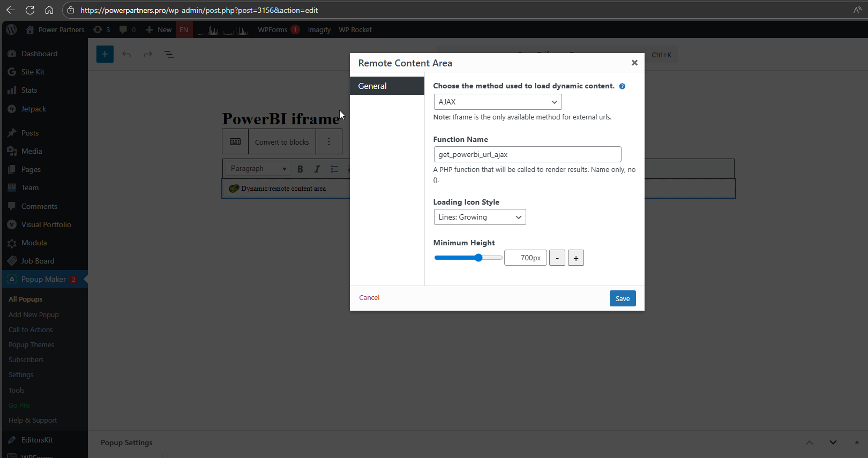This screenshot has width=868, height=458.
Task: Open EditorsKit in the sidebar
Action: click(x=45, y=440)
